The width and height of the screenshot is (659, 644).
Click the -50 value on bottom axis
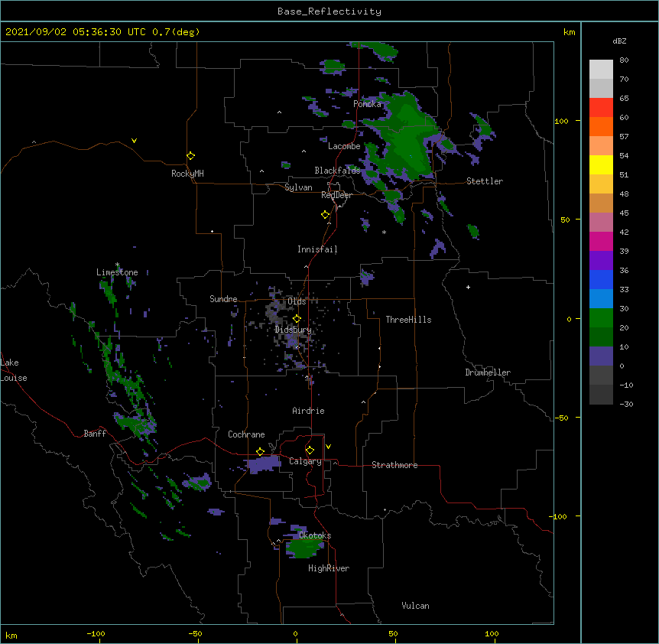pyautogui.click(x=195, y=633)
